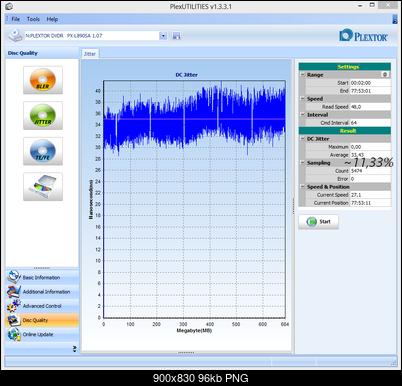This screenshot has width=402, height=386.
Task: Open Basic Information section
Action: point(42,277)
